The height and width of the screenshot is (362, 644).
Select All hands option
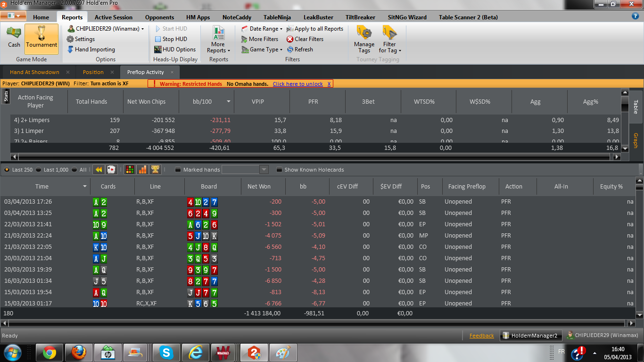coord(79,170)
